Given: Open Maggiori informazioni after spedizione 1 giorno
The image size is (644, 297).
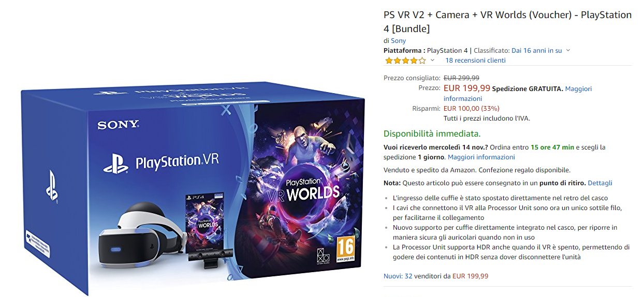Looking at the screenshot, I should [481, 157].
